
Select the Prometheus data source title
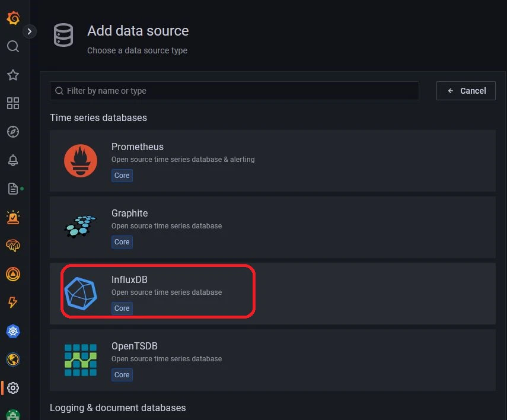[x=138, y=147]
